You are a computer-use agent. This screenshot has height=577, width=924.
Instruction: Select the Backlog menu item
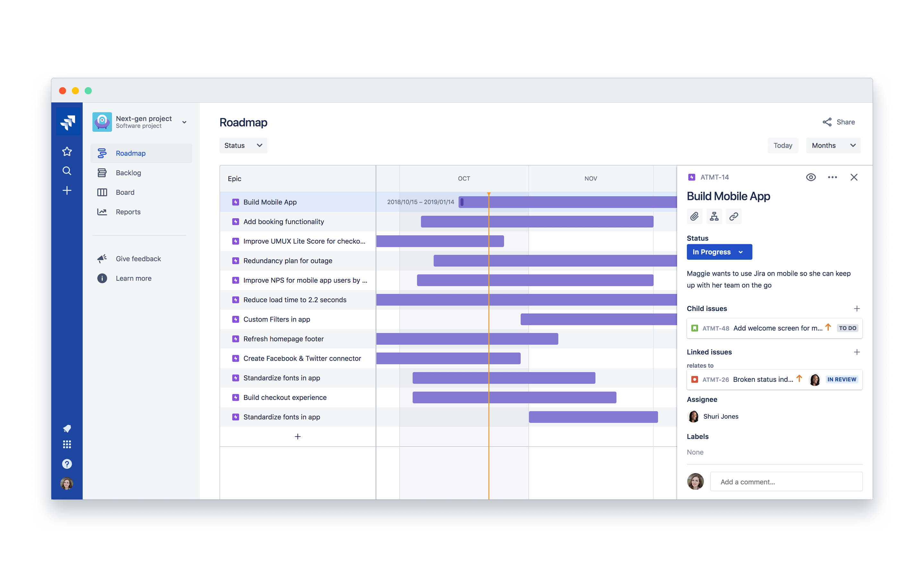128,172
